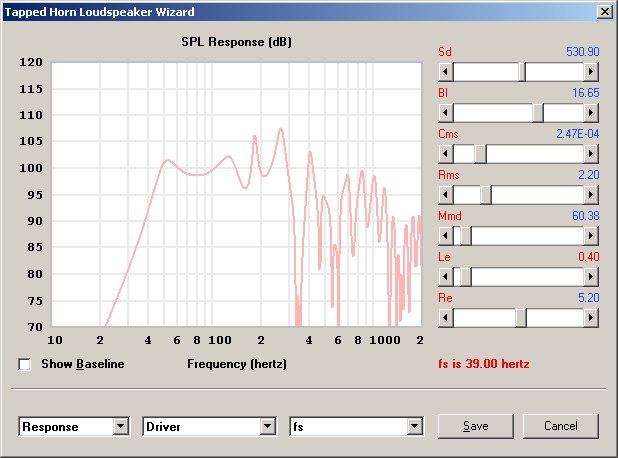Image resolution: width=618 pixels, height=458 pixels.
Task: Click the Rms value 2.20
Action: (589, 175)
